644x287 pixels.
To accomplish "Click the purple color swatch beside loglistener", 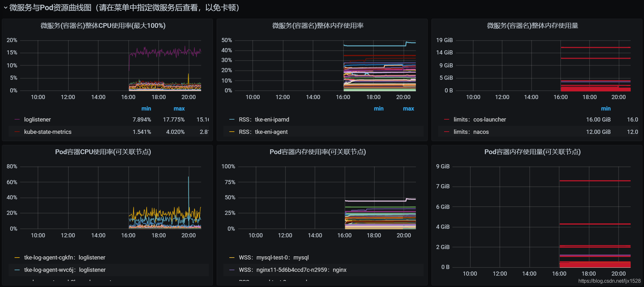I will tap(17, 120).
